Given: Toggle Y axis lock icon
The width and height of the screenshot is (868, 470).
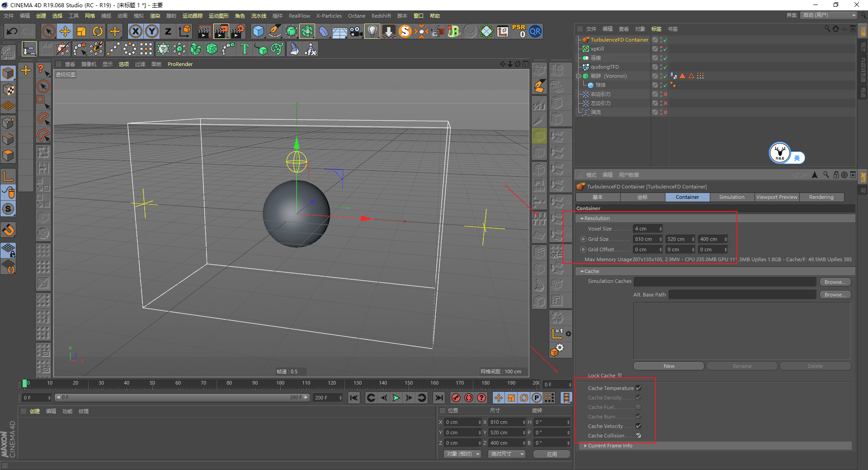Looking at the screenshot, I should click(x=152, y=31).
